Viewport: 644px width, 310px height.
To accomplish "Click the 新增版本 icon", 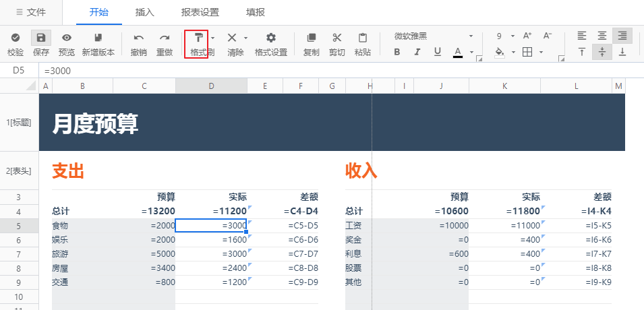I will (x=98, y=38).
